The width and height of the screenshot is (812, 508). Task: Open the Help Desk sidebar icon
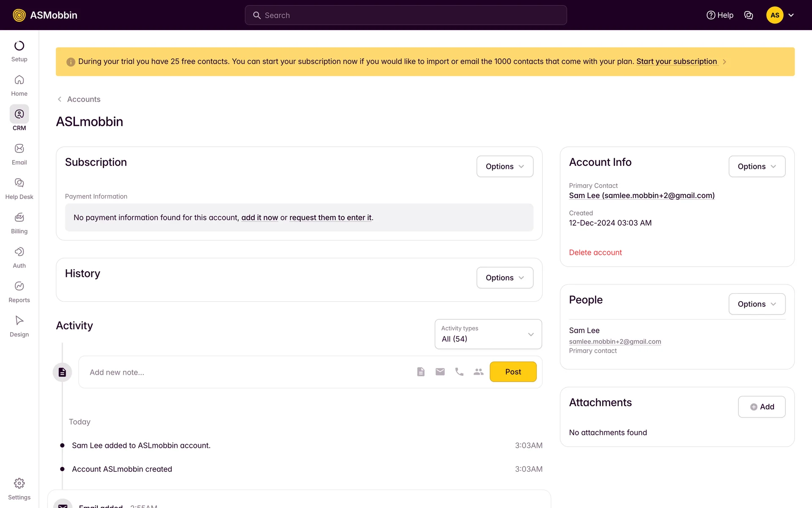point(19,183)
